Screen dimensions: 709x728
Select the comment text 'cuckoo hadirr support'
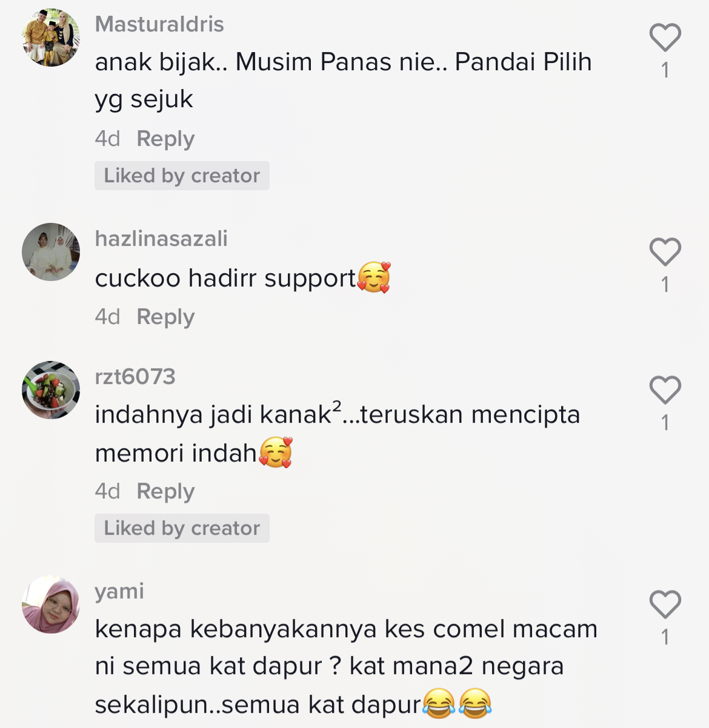coord(225,279)
